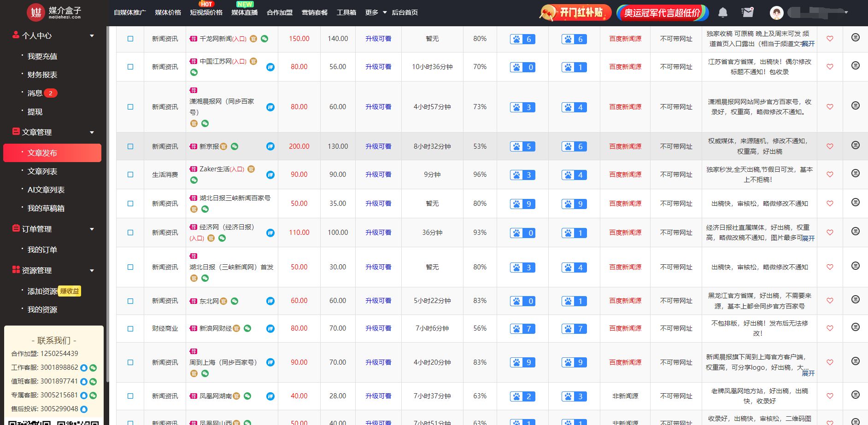The image size is (868, 425).
Task: Check the 新京报 row checkbox
Action: click(x=130, y=146)
